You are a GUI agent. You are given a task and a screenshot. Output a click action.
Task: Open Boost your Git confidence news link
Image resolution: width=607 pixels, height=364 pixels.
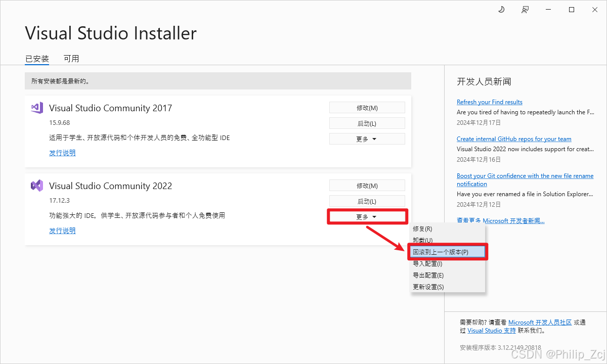525,180
